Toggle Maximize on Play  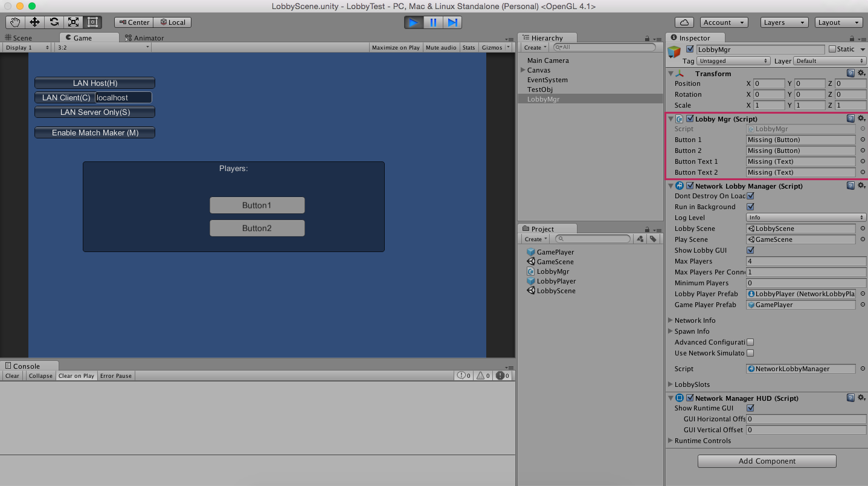click(396, 47)
